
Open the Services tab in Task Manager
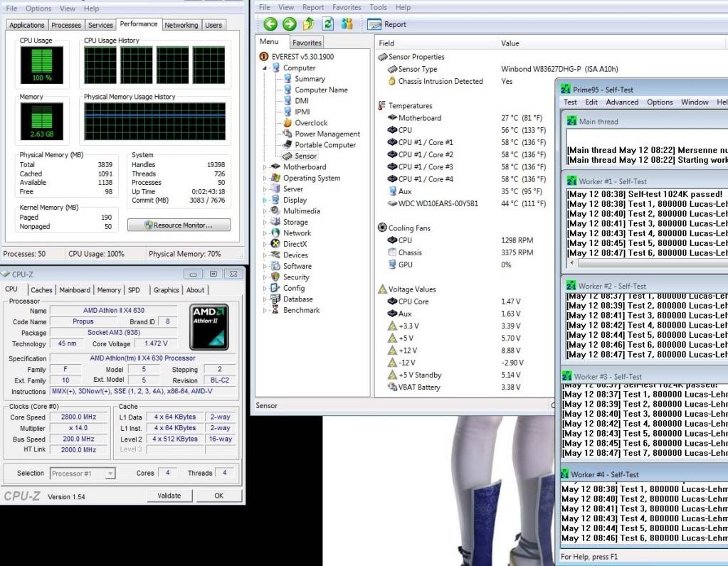[x=100, y=25]
